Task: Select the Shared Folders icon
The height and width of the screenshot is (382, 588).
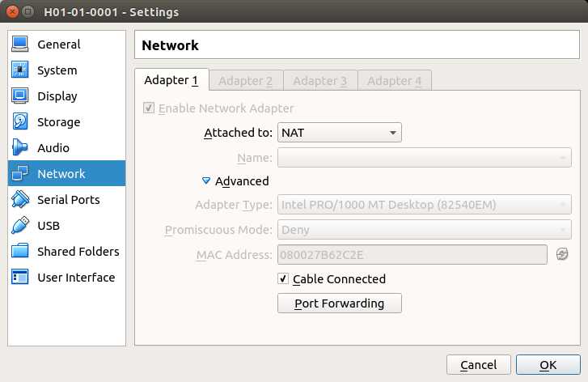Action: click(20, 251)
